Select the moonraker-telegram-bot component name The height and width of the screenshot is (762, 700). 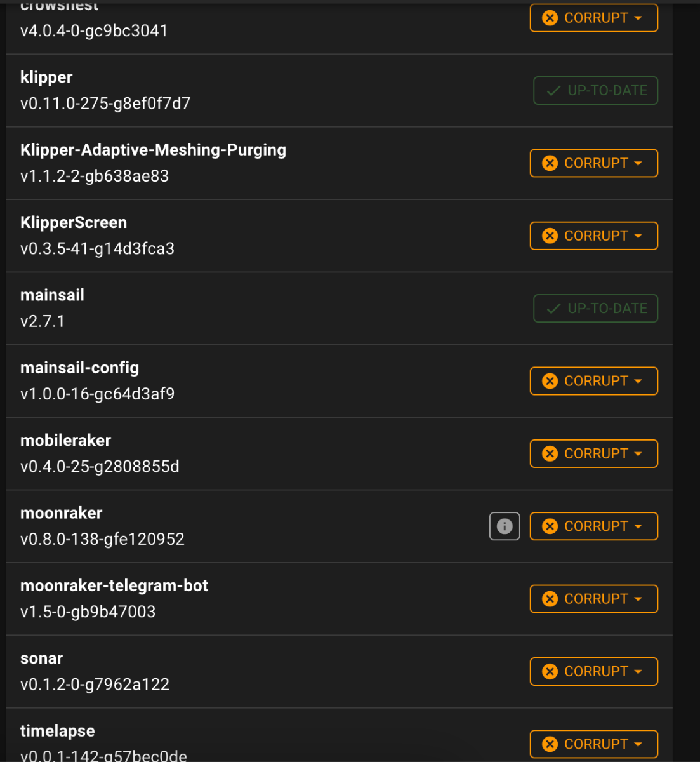pyautogui.click(x=114, y=585)
